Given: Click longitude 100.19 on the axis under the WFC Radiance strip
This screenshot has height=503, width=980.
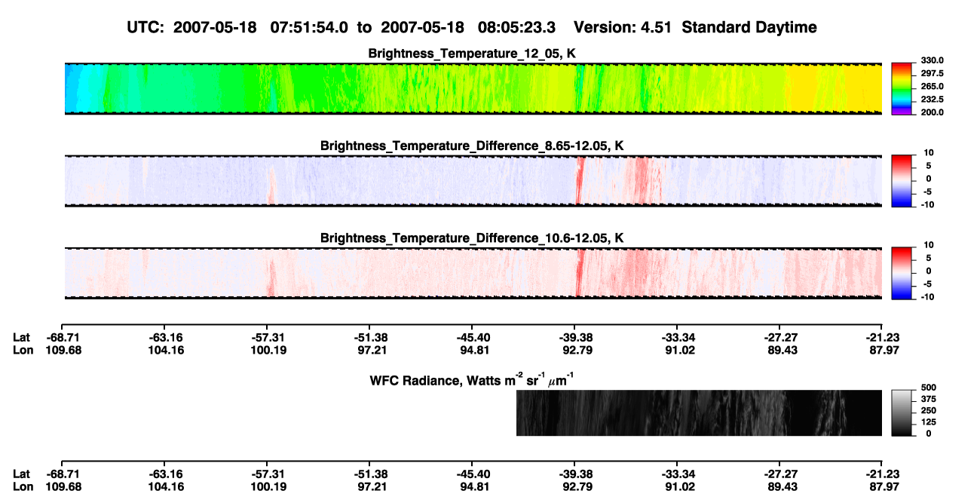Looking at the screenshot, I should point(268,486).
